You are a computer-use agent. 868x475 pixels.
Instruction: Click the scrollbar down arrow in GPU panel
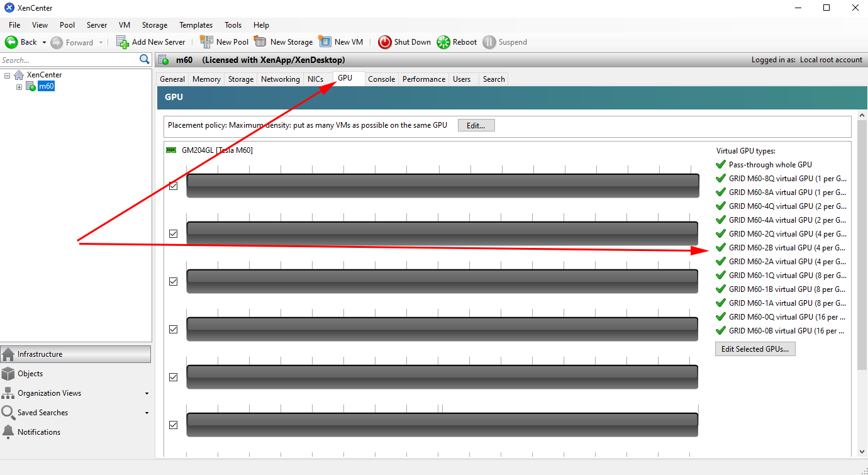point(862,451)
